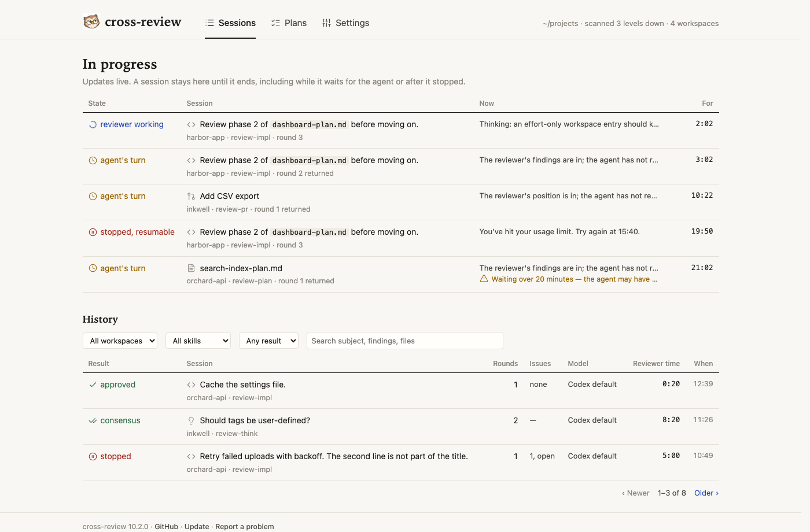Click the double-check icon beside consensus
The width and height of the screenshot is (810, 532).
(93, 420)
